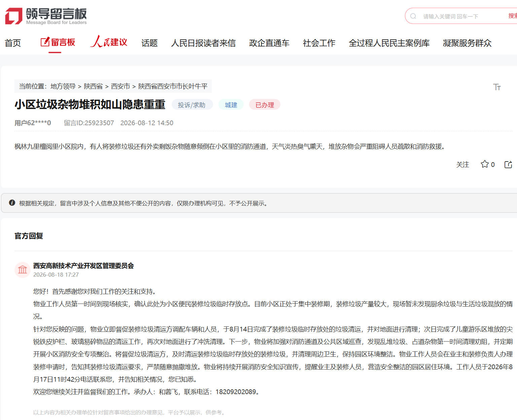Click the 关注 follow button

coord(462,165)
